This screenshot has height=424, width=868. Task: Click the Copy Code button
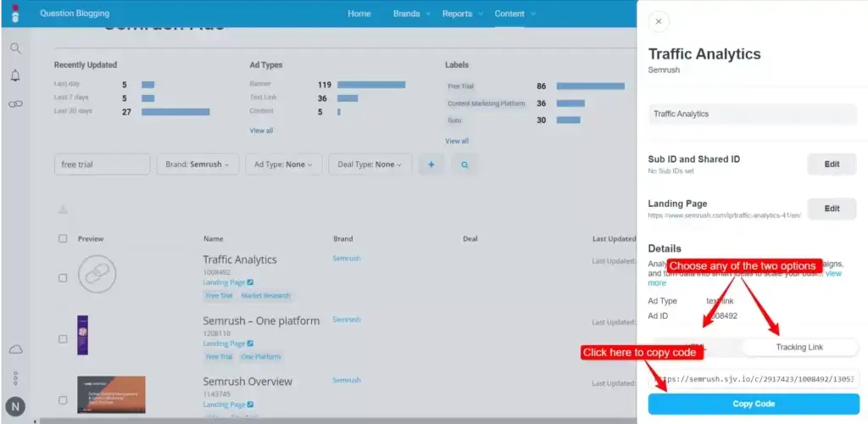754,404
